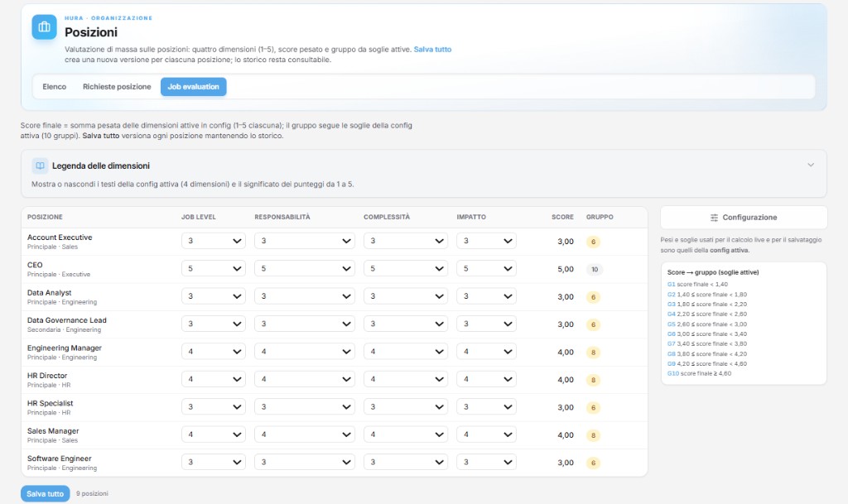Select the Job evaluation tab
The image size is (848, 504).
pos(193,86)
